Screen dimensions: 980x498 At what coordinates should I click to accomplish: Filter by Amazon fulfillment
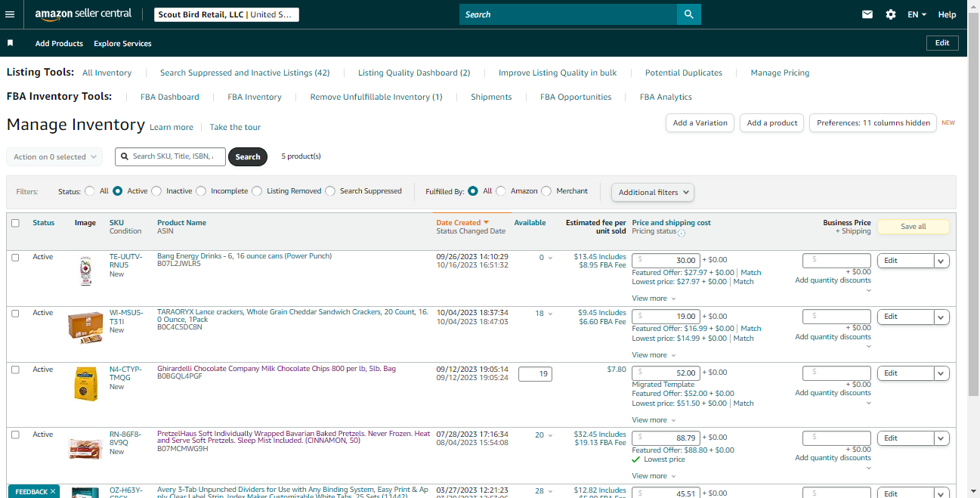tap(501, 191)
